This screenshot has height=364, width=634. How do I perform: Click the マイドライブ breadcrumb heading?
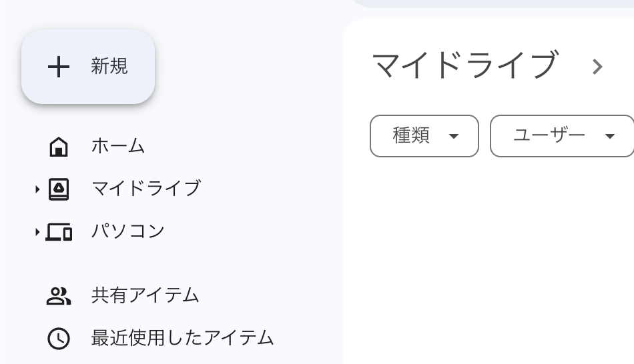(x=464, y=65)
